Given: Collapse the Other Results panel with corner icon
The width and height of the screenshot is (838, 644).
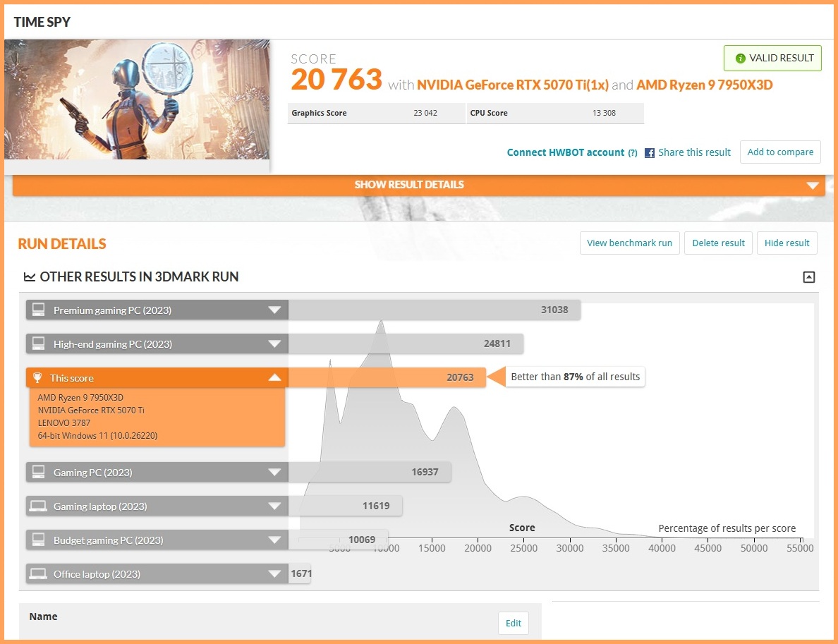Looking at the screenshot, I should click(x=808, y=277).
